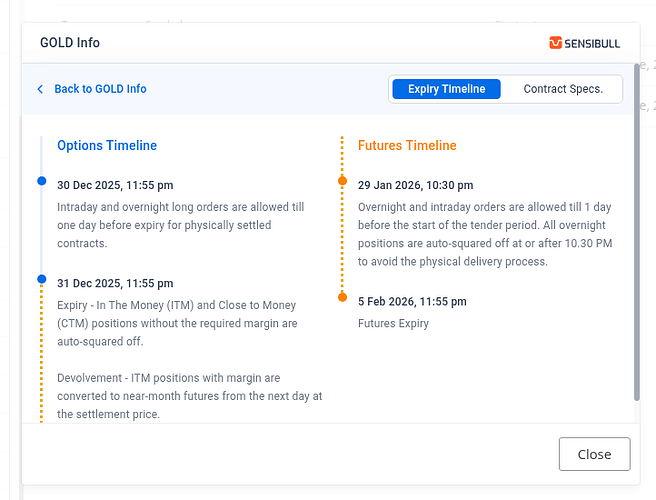Image resolution: width=656 pixels, height=500 pixels.
Task: Open the Contract Specs. tab
Action: (563, 89)
